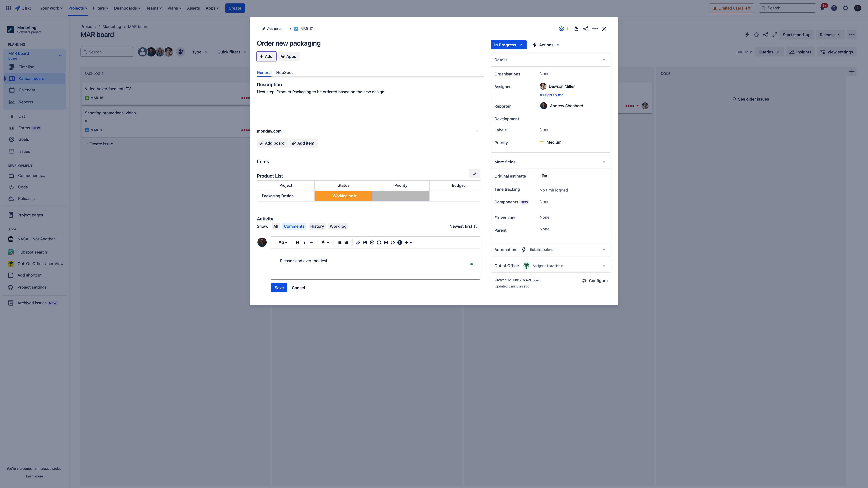Open the Filters menu in top navigation
The width and height of the screenshot is (868, 488).
[x=100, y=8]
